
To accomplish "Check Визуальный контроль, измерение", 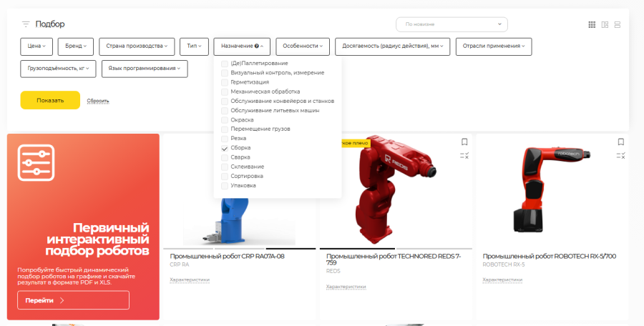I will coord(225,73).
